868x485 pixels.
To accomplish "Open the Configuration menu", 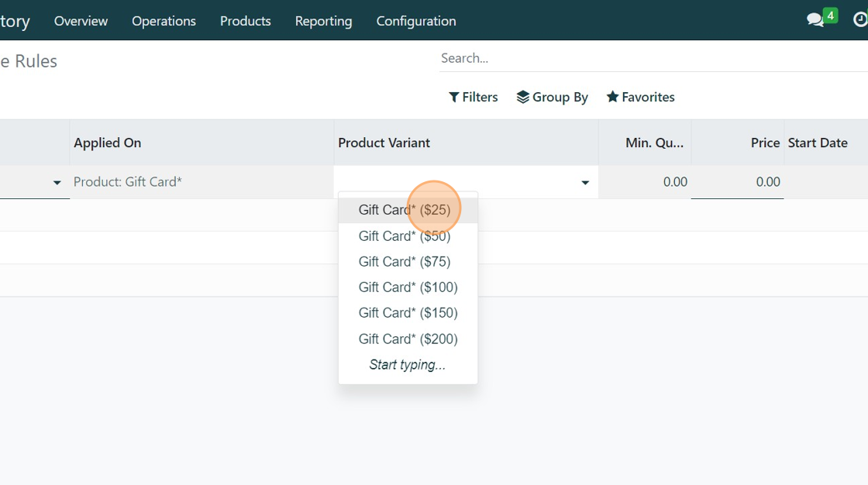I will [416, 21].
